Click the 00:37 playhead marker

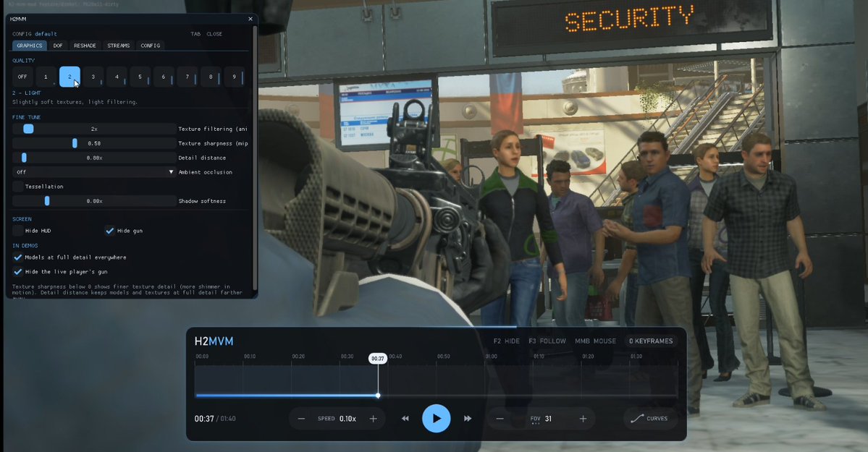coord(378,359)
